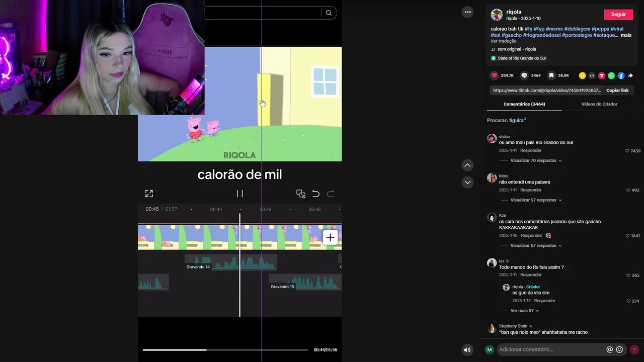
Task: Click the #portoalegre hashtag
Action: pos(577,35)
